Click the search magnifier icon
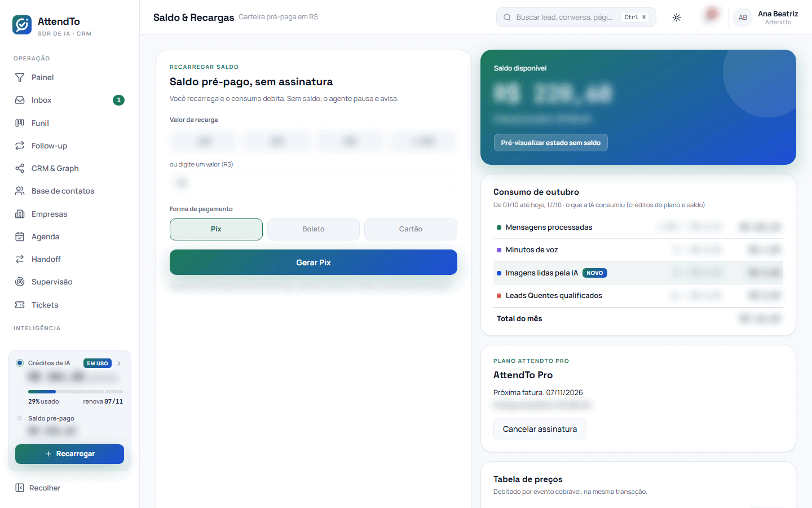 click(507, 17)
